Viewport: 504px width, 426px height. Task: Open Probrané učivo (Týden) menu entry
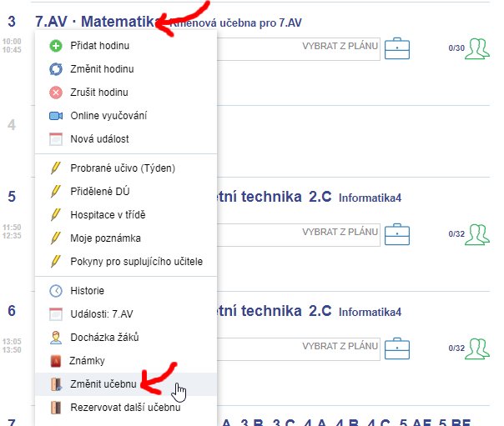coord(122,168)
